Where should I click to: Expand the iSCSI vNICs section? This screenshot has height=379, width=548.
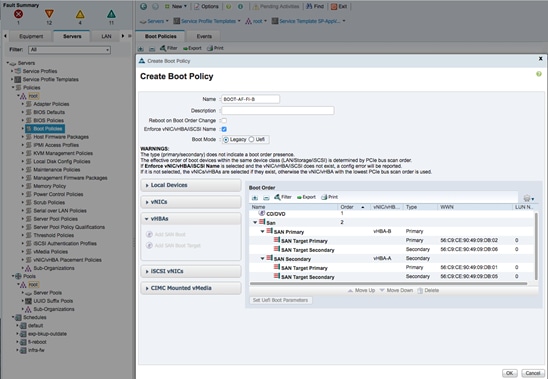click(191, 271)
